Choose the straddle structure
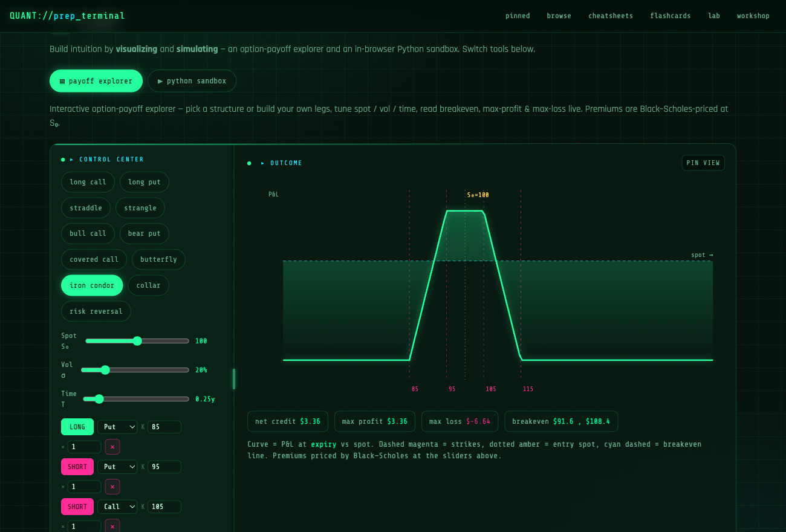 86,208
